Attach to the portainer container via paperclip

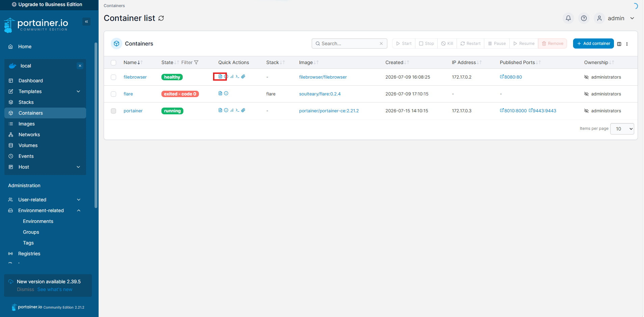(243, 110)
